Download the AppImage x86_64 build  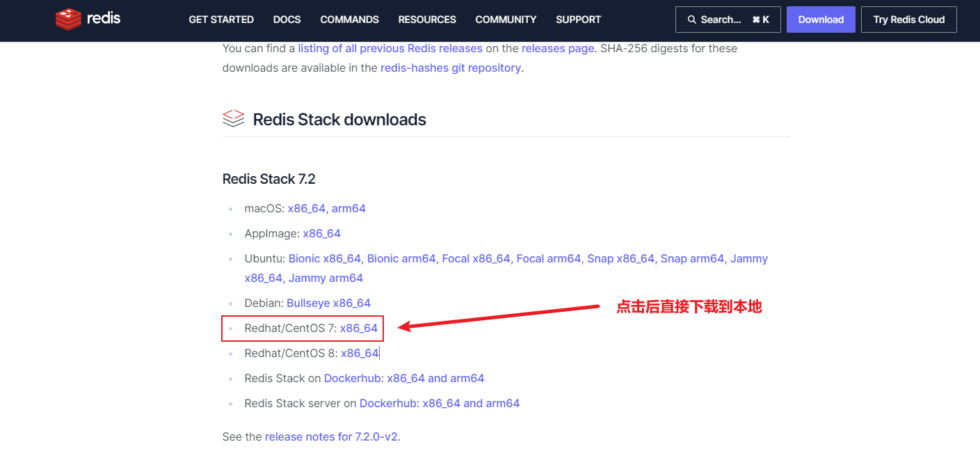click(322, 234)
